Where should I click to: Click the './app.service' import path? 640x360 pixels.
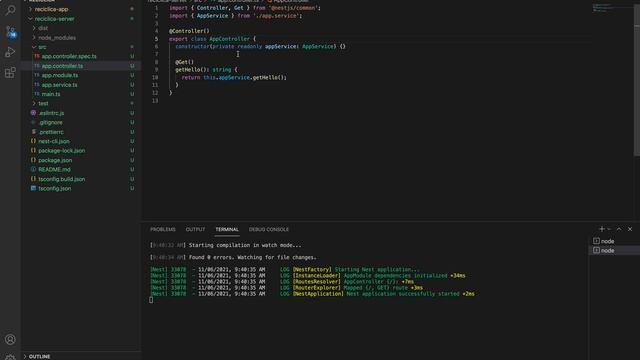click(277, 16)
